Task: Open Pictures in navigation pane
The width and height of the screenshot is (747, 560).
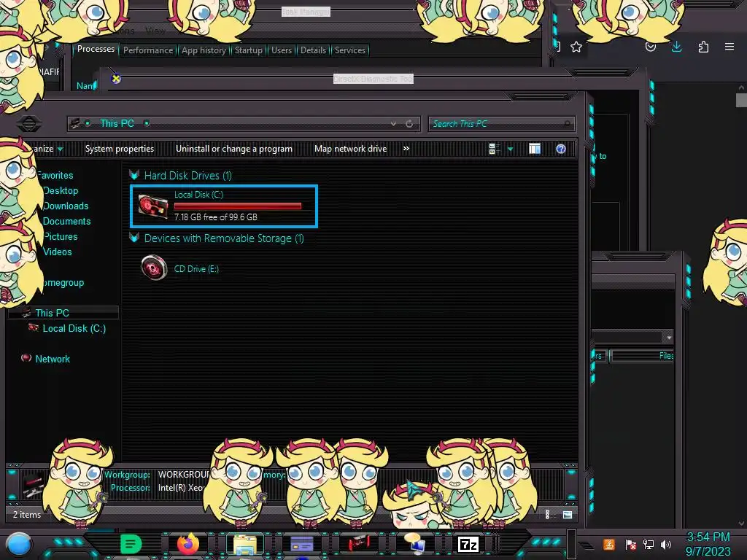Action: (61, 236)
